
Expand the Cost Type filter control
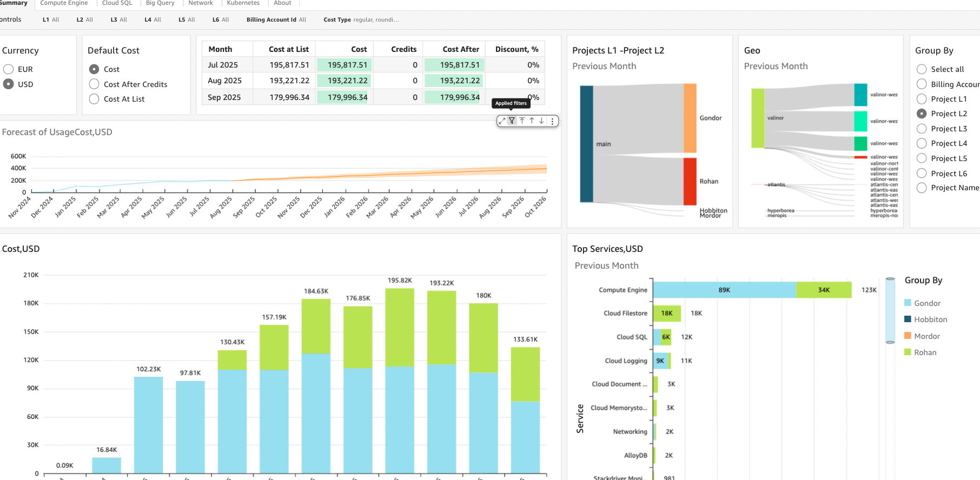(361, 19)
